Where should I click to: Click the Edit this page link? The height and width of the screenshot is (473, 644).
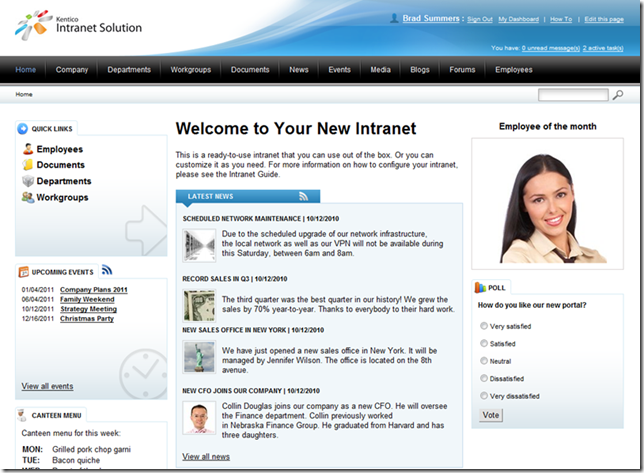[x=604, y=19]
